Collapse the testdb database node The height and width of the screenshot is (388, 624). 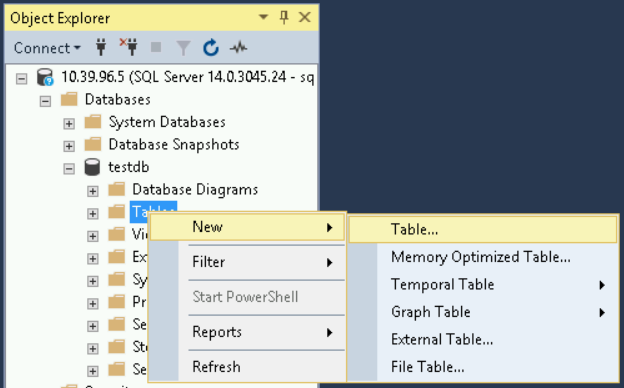(69, 169)
